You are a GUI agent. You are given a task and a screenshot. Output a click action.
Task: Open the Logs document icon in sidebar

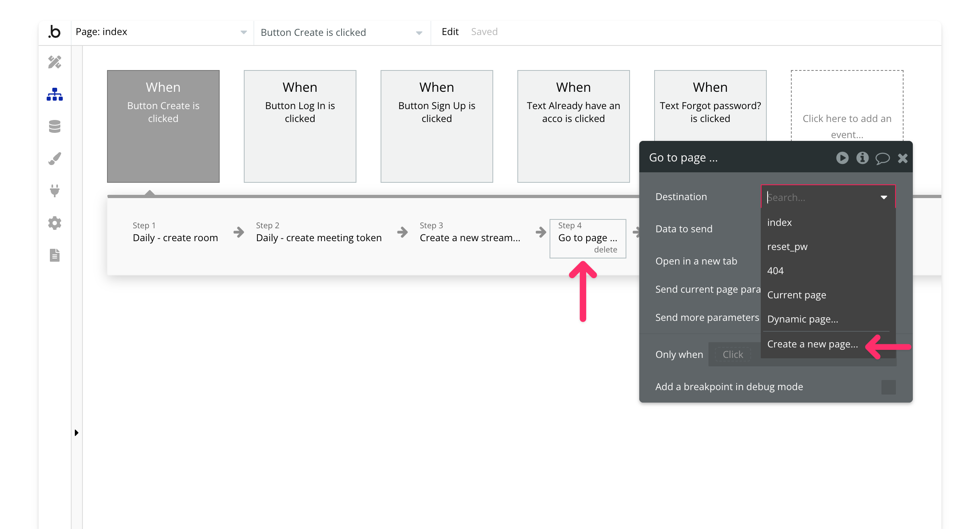coord(55,255)
